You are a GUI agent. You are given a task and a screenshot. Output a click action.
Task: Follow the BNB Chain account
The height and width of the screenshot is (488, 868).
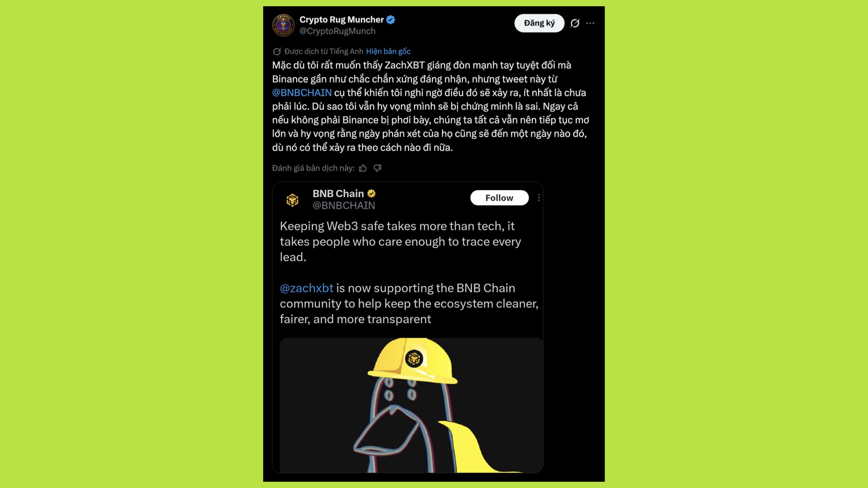(499, 198)
